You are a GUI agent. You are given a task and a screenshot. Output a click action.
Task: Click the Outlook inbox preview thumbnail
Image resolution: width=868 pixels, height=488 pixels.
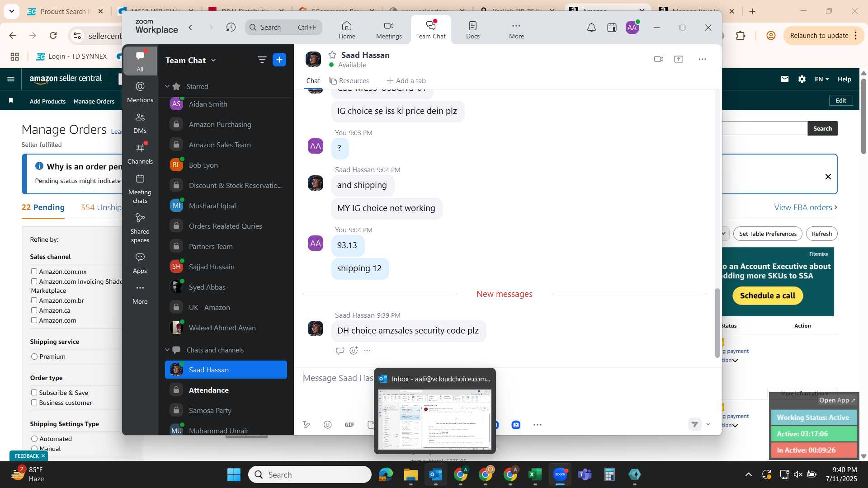[x=435, y=419]
